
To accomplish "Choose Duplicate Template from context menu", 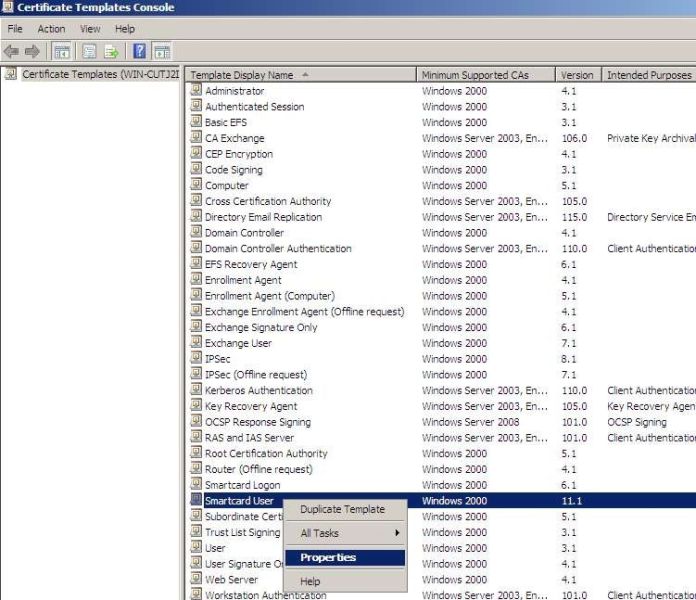I will click(345, 509).
